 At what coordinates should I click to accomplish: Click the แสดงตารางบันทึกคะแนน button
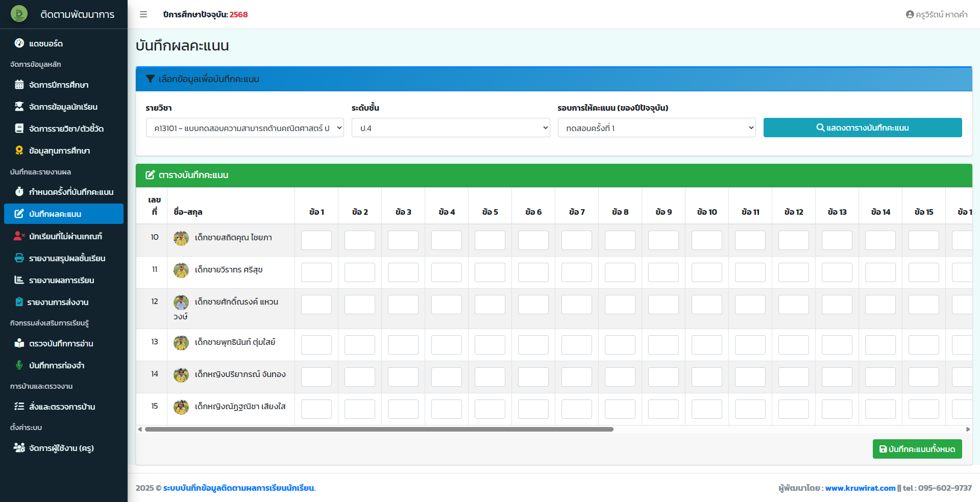pos(863,128)
